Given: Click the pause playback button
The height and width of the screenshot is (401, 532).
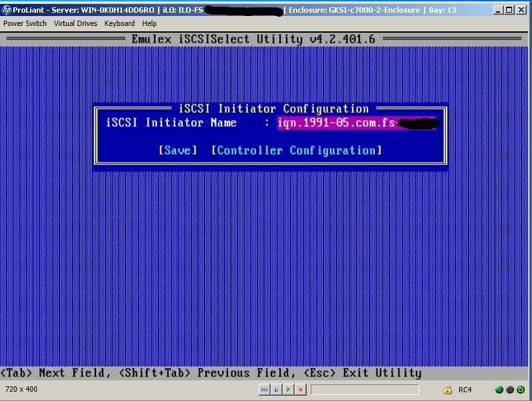Looking at the screenshot, I should pos(276,390).
